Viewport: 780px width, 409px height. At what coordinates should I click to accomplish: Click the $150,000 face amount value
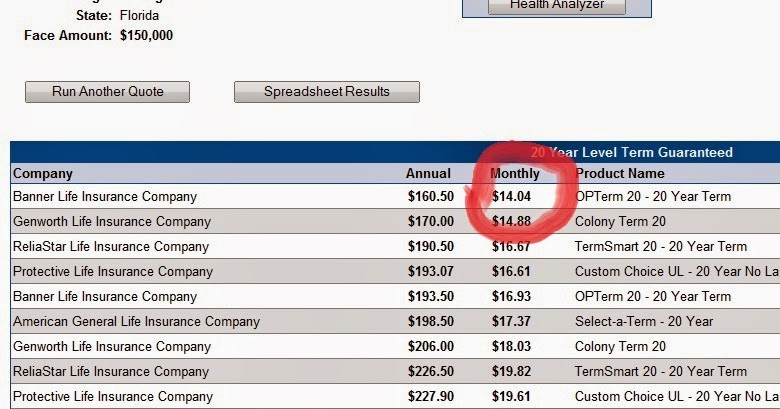146,35
